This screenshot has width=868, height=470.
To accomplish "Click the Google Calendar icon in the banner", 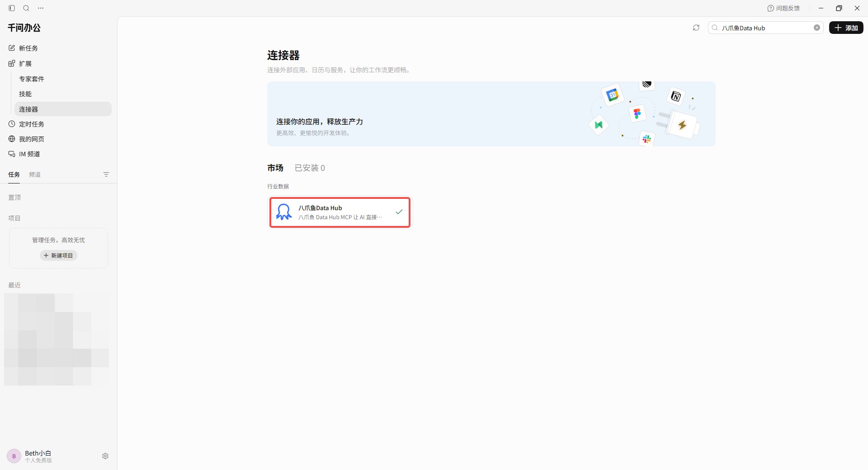I will [613, 95].
